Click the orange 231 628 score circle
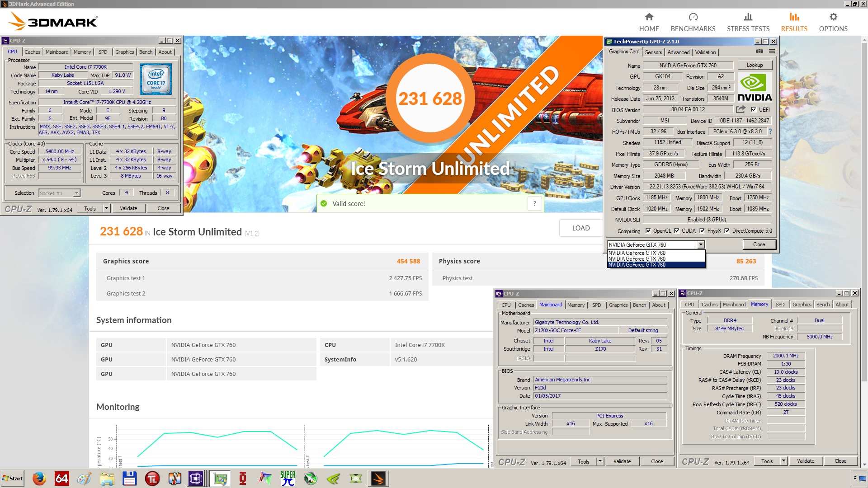 pos(430,98)
